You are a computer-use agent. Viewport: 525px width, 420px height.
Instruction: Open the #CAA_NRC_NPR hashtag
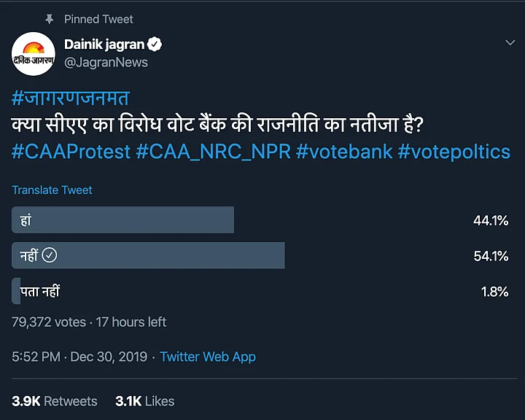click(214, 152)
